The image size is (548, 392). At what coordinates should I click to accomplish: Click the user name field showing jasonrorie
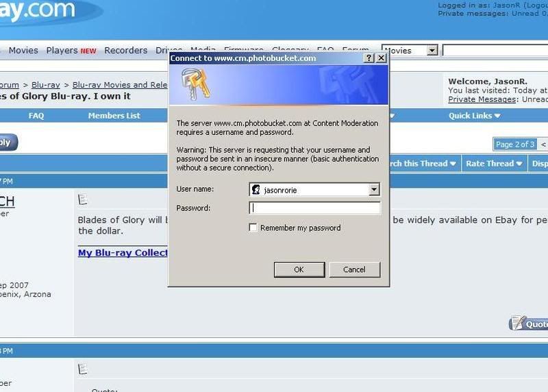[314, 190]
